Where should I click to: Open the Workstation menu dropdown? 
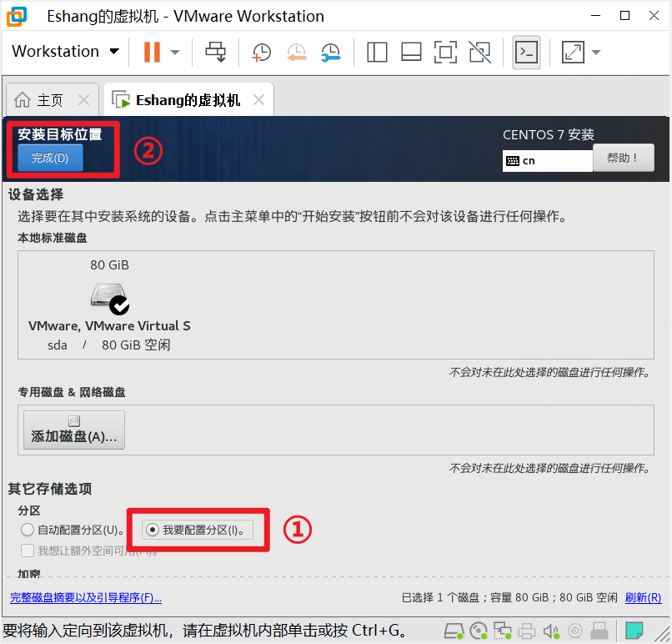coord(65,52)
